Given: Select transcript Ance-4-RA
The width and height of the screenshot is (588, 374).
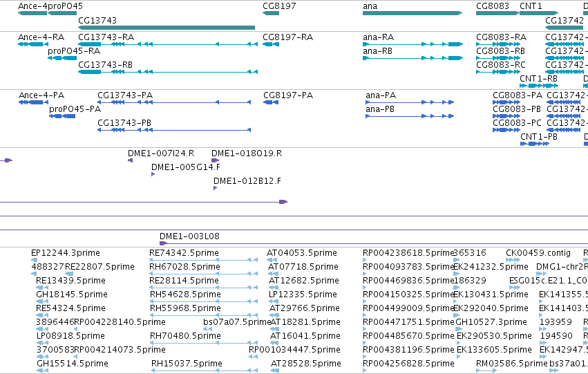Looking at the screenshot, I should [33, 44].
